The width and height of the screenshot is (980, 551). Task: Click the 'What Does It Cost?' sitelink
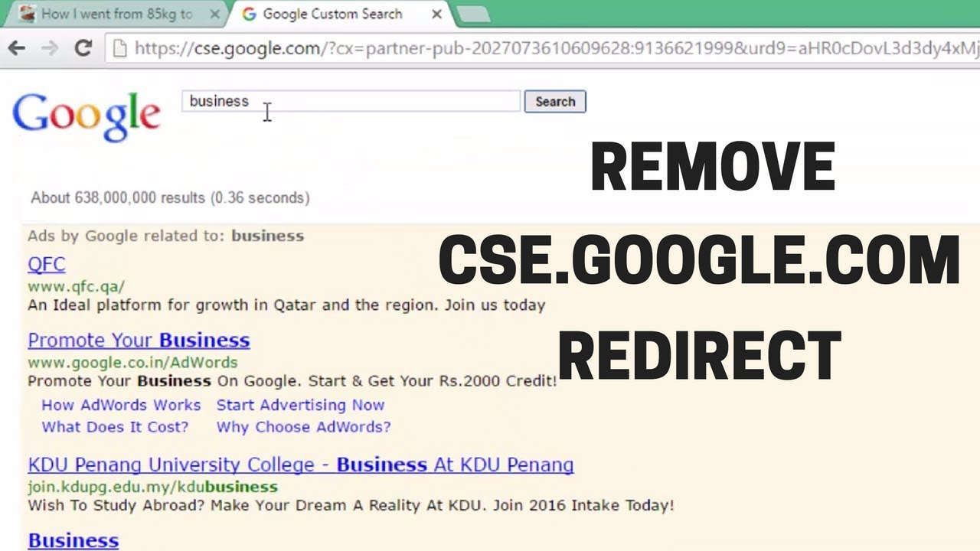(x=115, y=427)
